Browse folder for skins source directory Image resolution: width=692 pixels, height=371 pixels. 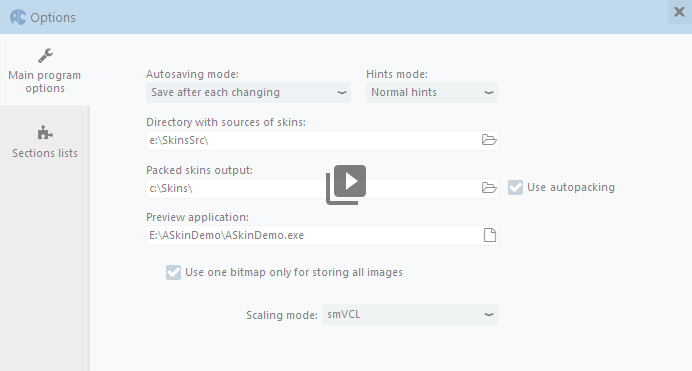(x=489, y=140)
